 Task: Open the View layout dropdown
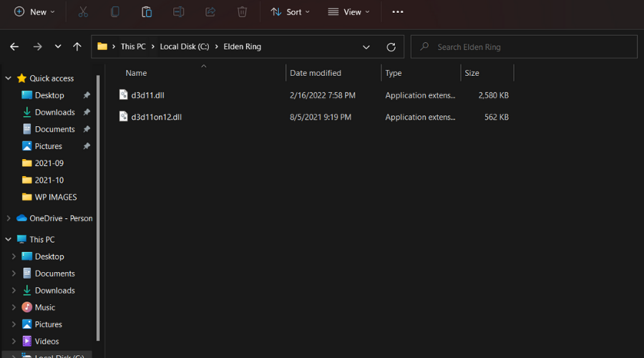(348, 12)
